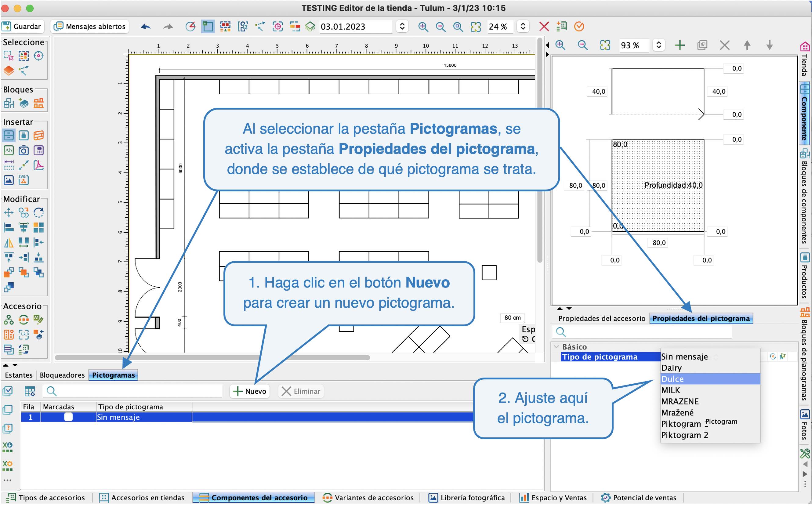Click the 24 % zoom input field
The height and width of the screenshot is (507, 812).
point(500,27)
